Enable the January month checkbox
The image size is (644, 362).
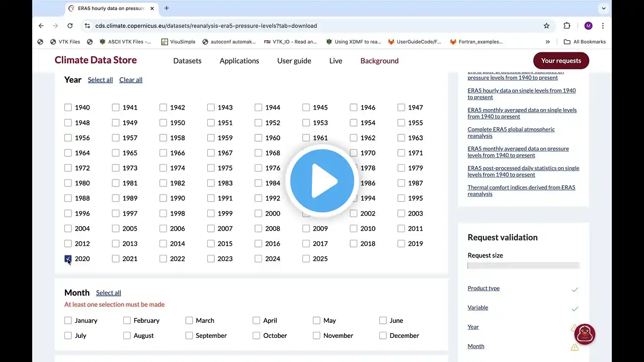point(68,321)
